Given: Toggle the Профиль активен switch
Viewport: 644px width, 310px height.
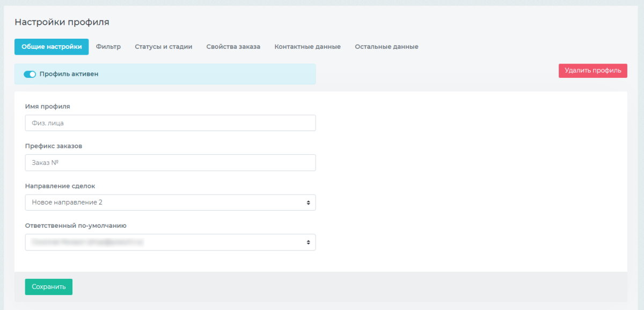Looking at the screenshot, I should pyautogui.click(x=30, y=74).
